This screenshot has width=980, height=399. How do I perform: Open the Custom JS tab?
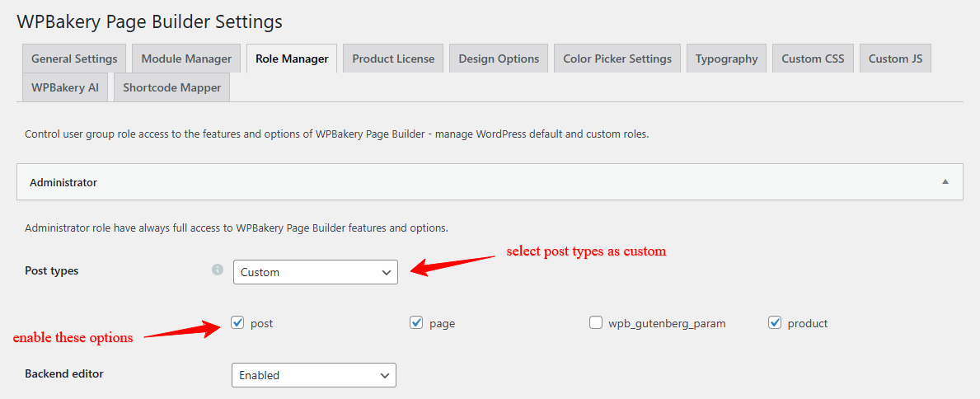point(895,59)
